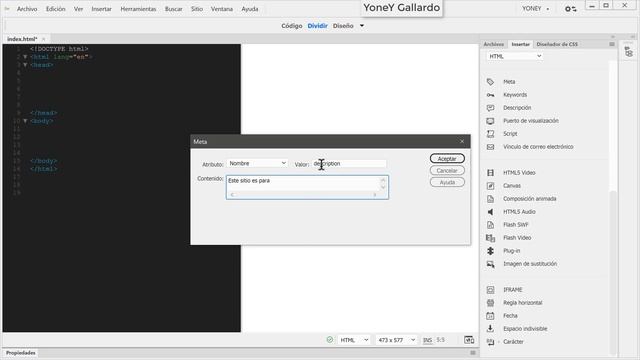This screenshot has width=640, height=360.
Task: Insert a Meta tag from the Insertar panel
Action: tap(509, 82)
